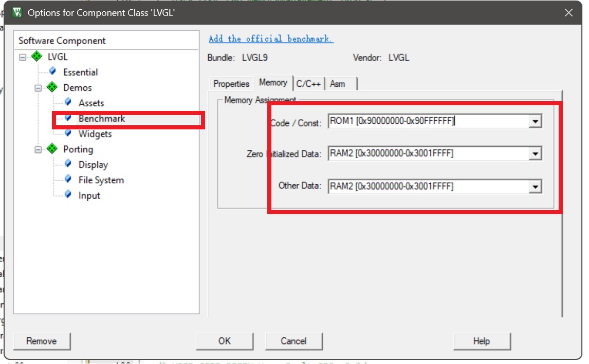This screenshot has width=589, height=364.
Task: Click the blue diamond icon beside Benchmark
Action: (x=68, y=118)
